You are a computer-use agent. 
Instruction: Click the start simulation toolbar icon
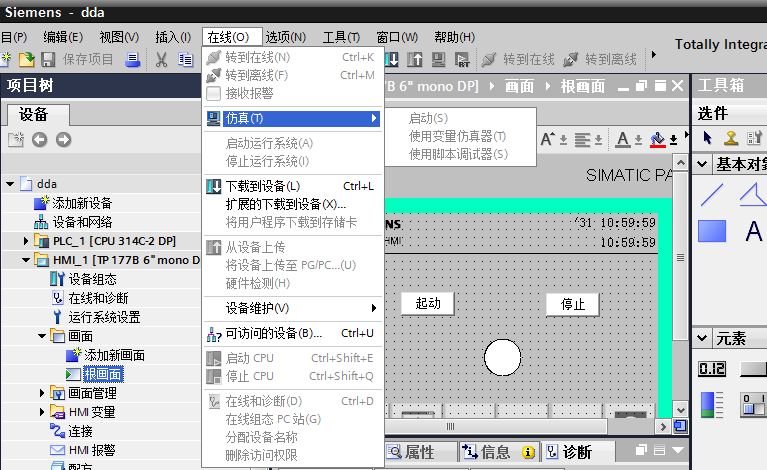coord(438,60)
